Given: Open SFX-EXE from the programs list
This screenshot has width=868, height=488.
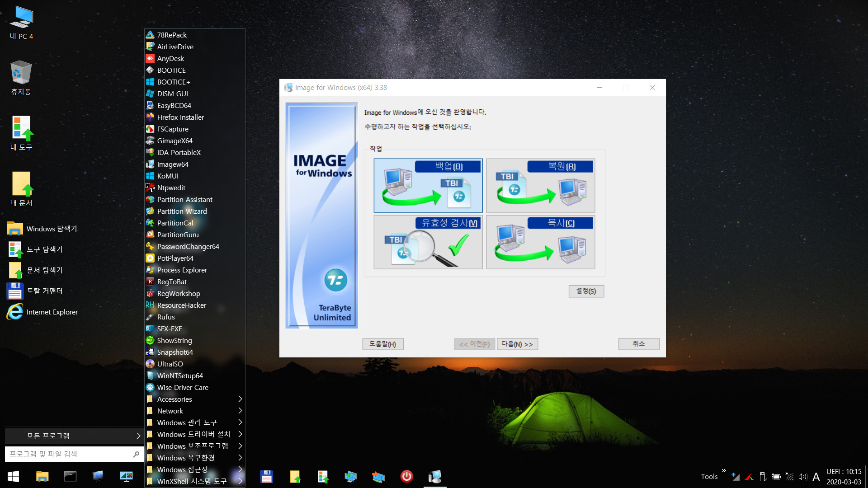Looking at the screenshot, I should 195,328.
